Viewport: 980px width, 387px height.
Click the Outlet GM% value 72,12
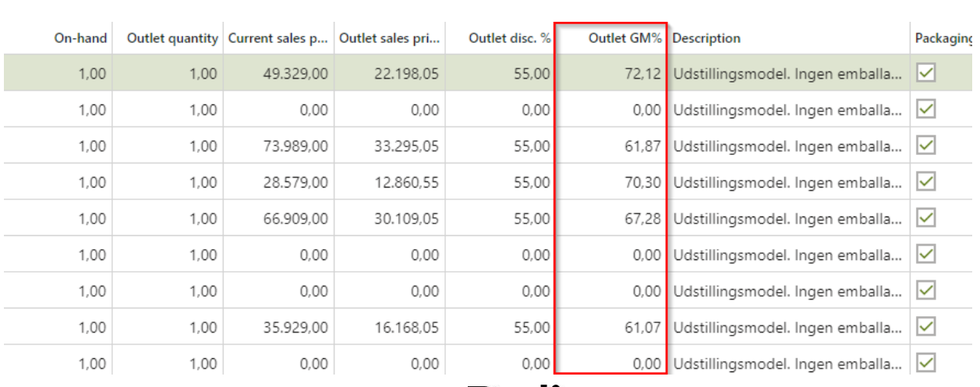pos(642,74)
